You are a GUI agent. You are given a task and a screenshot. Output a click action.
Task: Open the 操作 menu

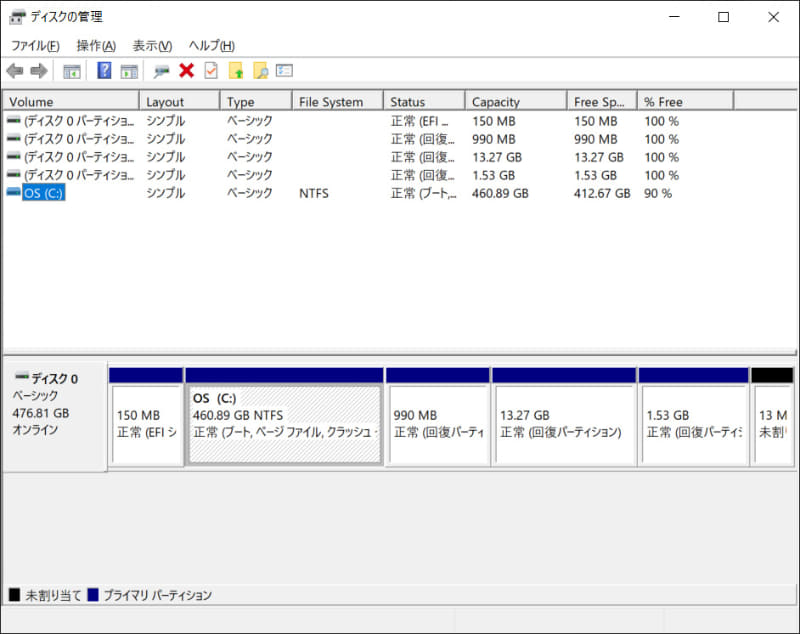[93, 45]
